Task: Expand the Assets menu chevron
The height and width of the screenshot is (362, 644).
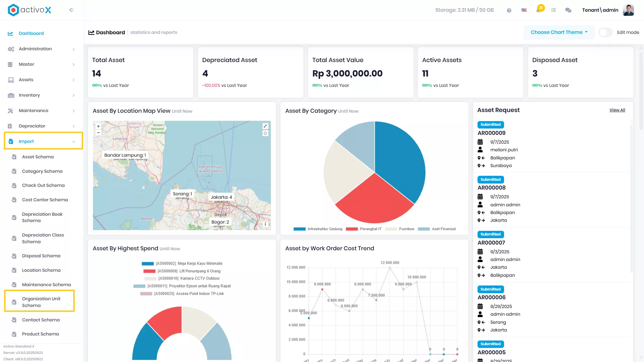Action: [x=73, y=80]
